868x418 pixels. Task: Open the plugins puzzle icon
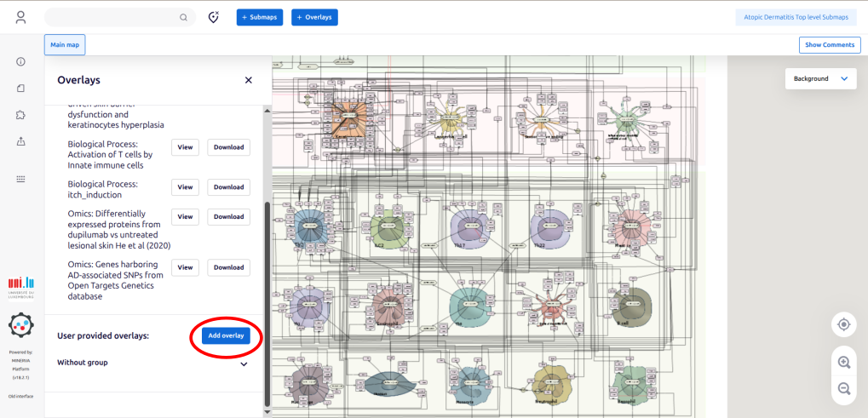21,114
